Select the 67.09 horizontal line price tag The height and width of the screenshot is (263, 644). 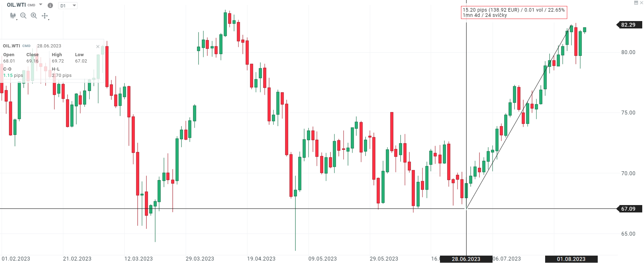pyautogui.click(x=629, y=209)
